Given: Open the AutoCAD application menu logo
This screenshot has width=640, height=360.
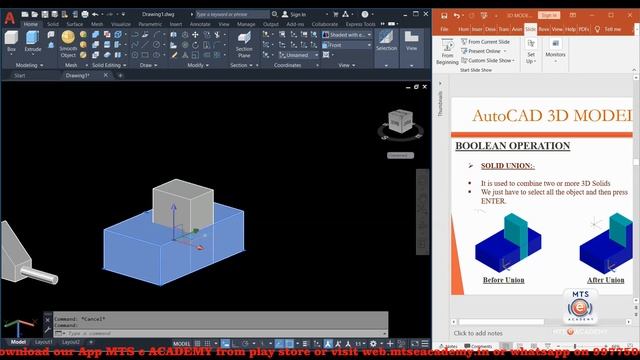Looking at the screenshot, I should (9, 18).
